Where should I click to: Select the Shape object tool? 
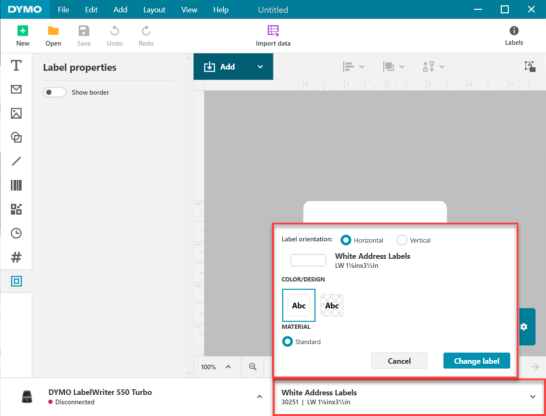click(16, 137)
